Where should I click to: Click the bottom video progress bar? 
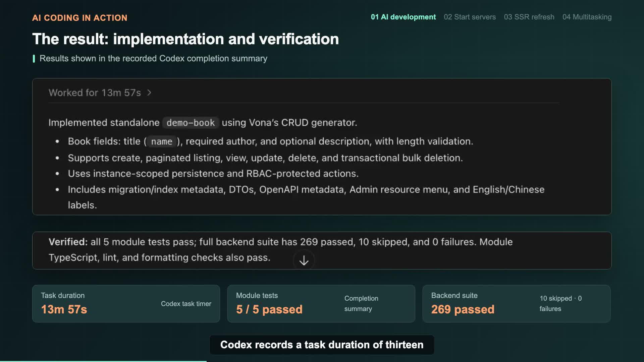322,361
